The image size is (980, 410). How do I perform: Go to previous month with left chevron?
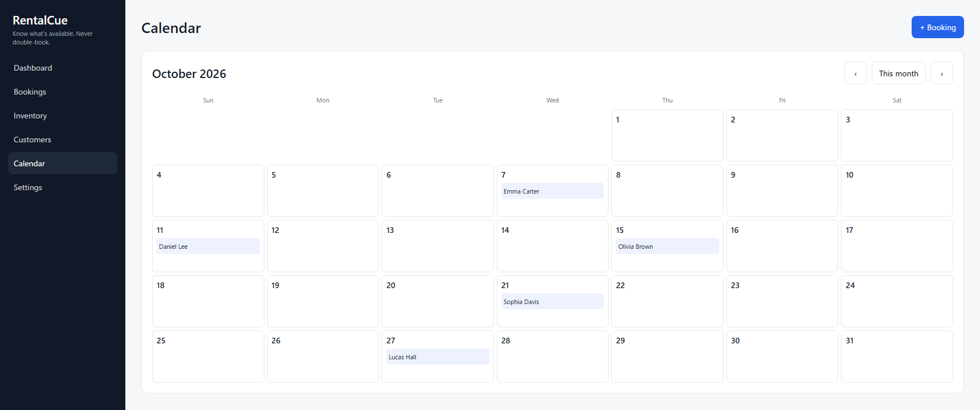click(x=855, y=73)
